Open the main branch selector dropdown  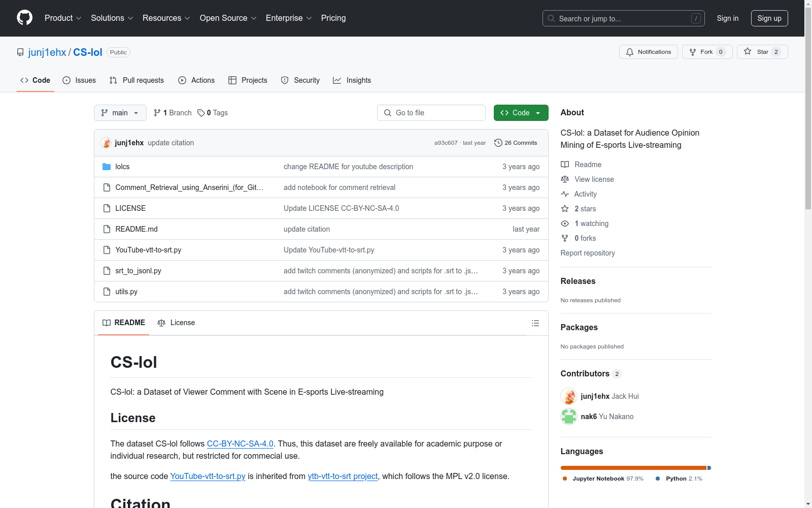click(120, 113)
